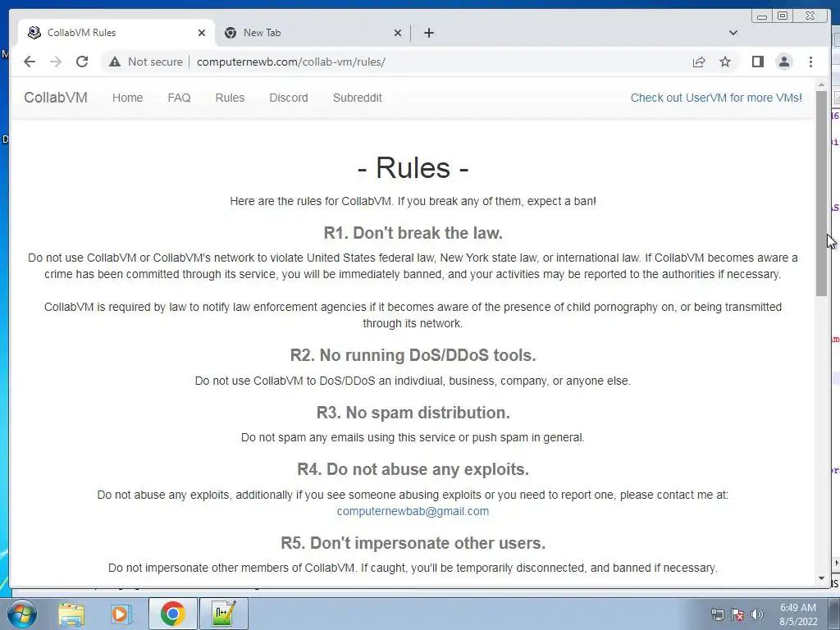840x630 pixels.
Task: Share this page via share icon
Action: 699,62
